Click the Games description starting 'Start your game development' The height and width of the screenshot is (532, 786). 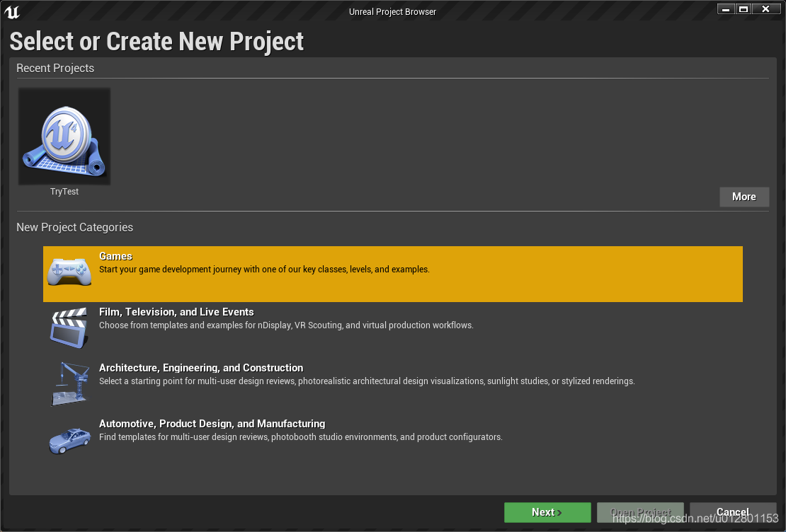[x=264, y=270]
